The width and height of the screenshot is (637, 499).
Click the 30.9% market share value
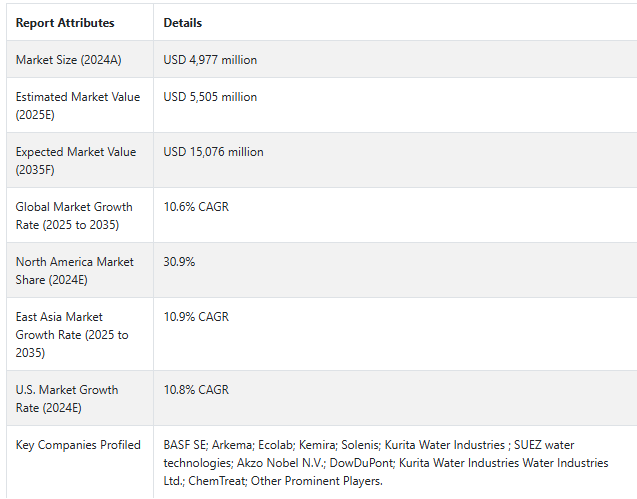(179, 262)
